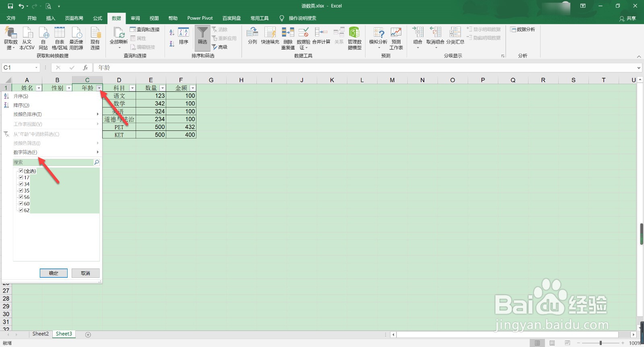Click the filter search input field
Viewport: 644px width, 347px height.
click(x=54, y=162)
